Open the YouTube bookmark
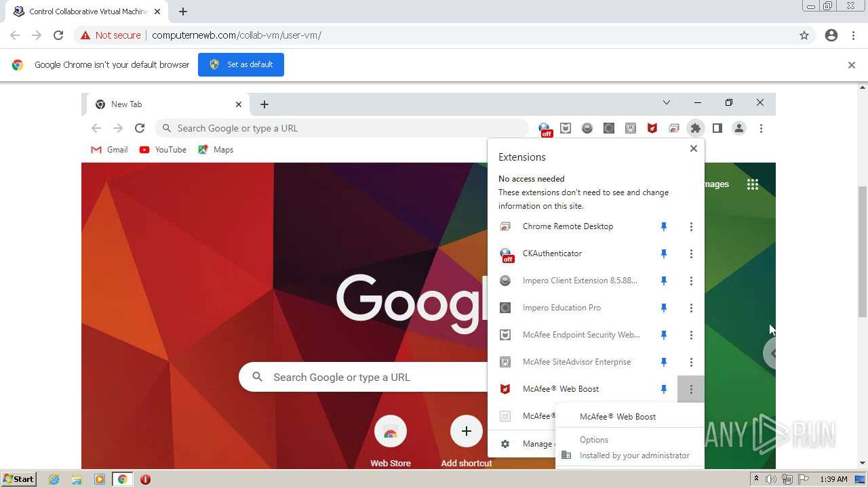 click(x=163, y=150)
